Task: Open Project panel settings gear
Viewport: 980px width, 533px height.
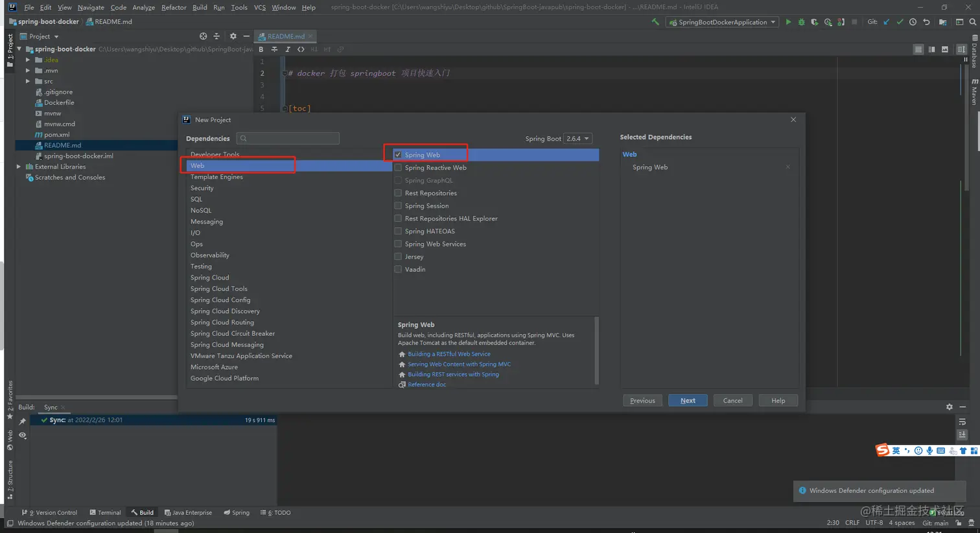Action: coord(233,36)
